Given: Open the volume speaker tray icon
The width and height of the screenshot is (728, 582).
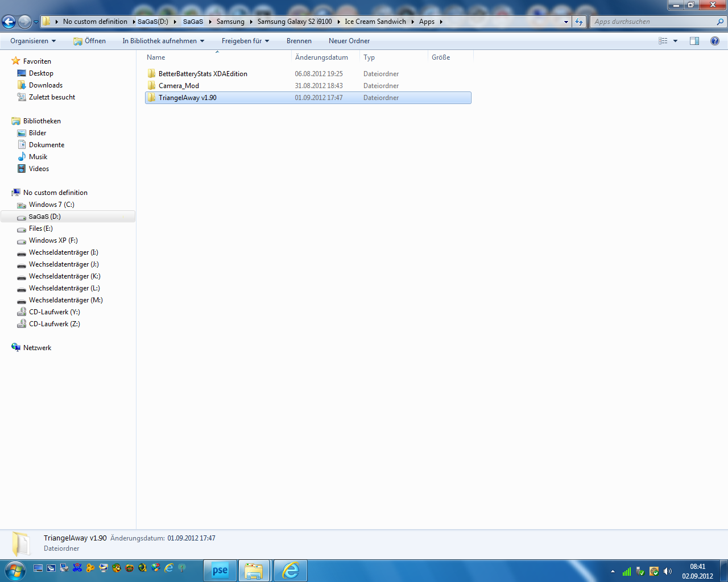Looking at the screenshot, I should [668, 571].
